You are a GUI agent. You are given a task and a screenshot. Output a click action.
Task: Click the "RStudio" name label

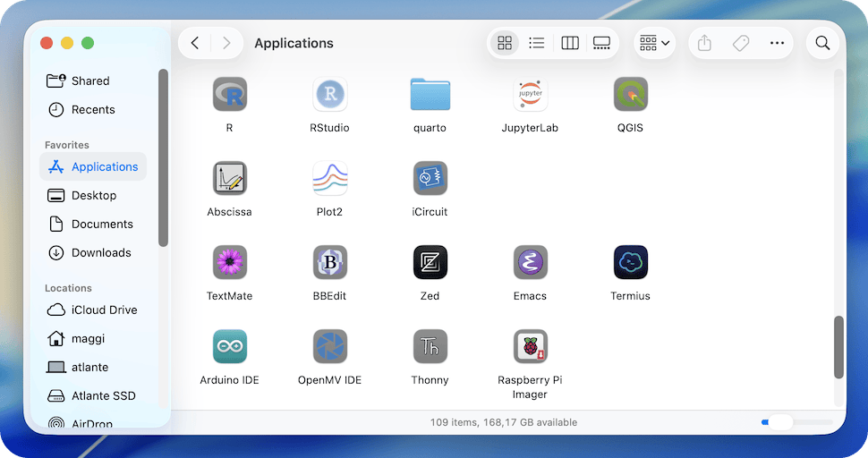pos(329,128)
